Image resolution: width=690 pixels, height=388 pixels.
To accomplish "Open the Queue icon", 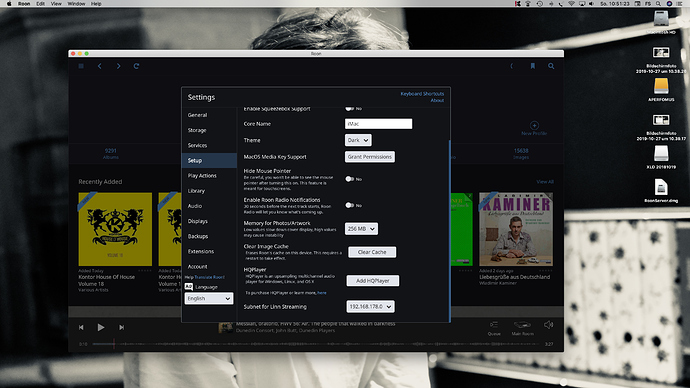I will point(494,325).
